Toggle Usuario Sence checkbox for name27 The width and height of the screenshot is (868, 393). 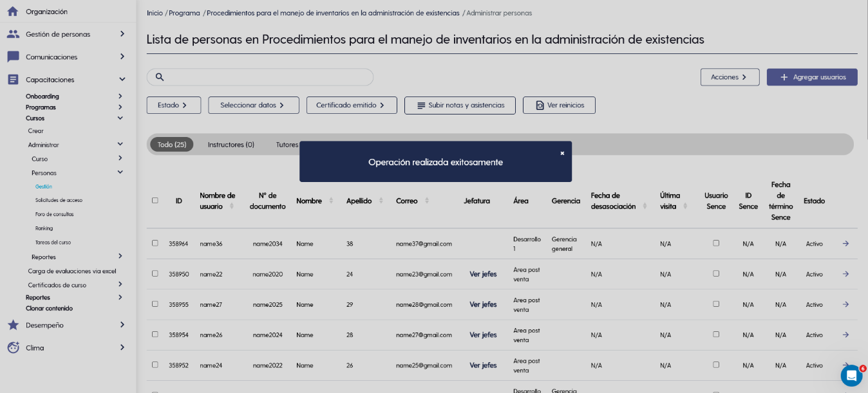pyautogui.click(x=716, y=304)
